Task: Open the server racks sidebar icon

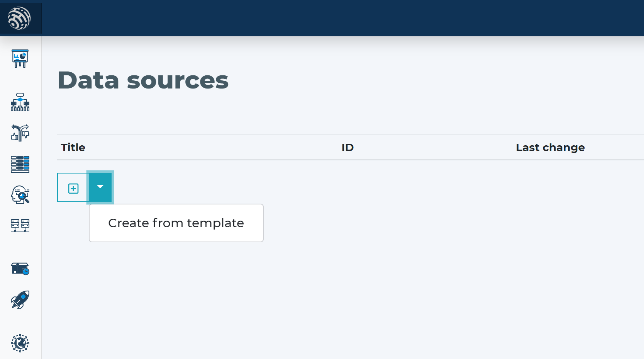Action: [20, 225]
